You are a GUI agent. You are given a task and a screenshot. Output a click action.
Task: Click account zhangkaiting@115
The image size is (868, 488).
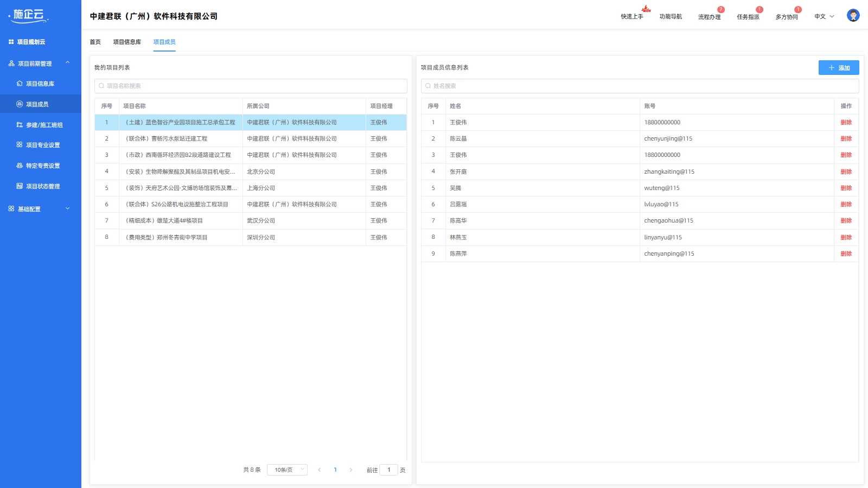tap(669, 172)
